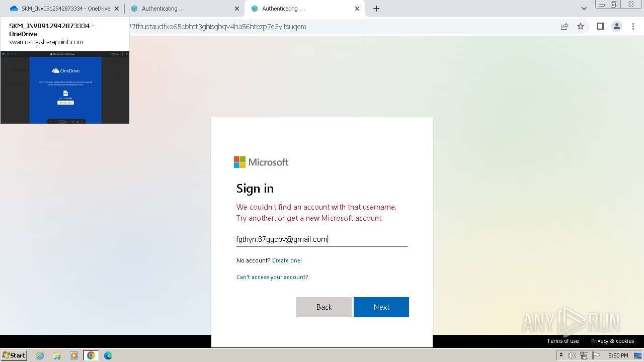Screen dimensions: 644x362
Task: Follow the Create one! link
Action: pos(287,260)
